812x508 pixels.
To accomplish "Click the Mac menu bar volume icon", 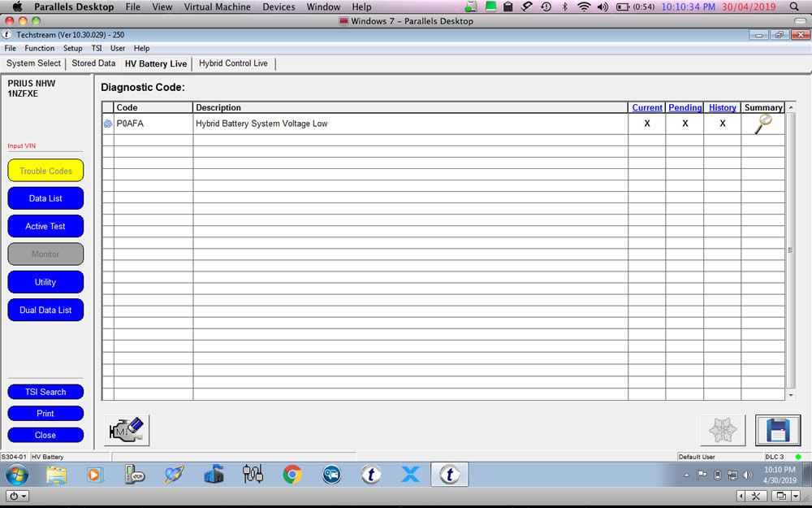I will pos(603,7).
